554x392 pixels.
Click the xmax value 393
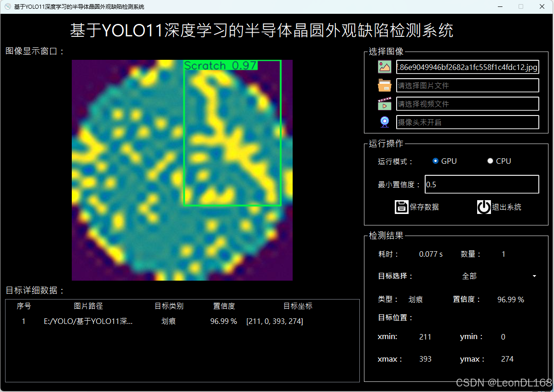pos(425,359)
